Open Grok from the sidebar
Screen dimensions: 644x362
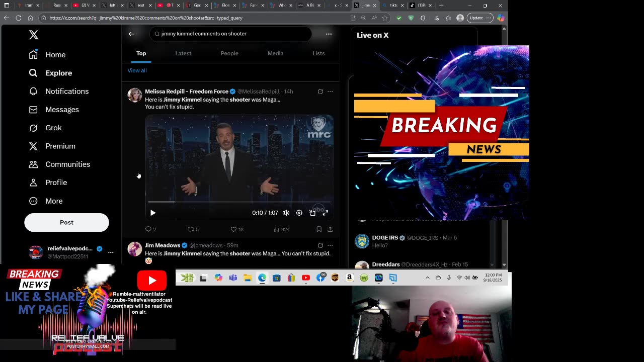coord(45,128)
